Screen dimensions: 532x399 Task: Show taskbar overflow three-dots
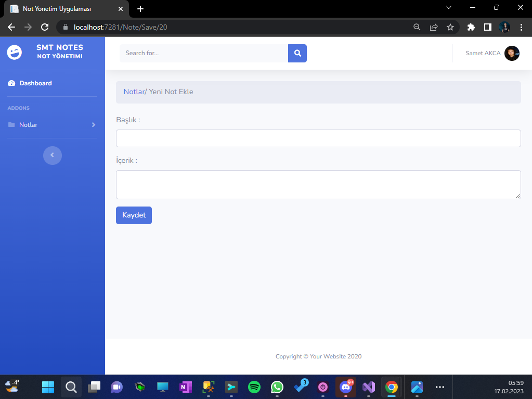pyautogui.click(x=440, y=387)
